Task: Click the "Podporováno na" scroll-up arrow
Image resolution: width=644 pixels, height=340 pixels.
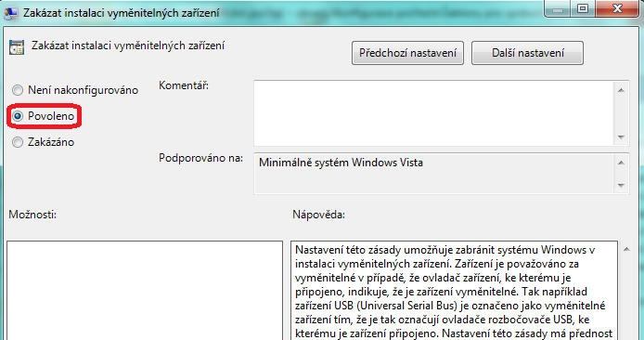Action: (x=621, y=163)
